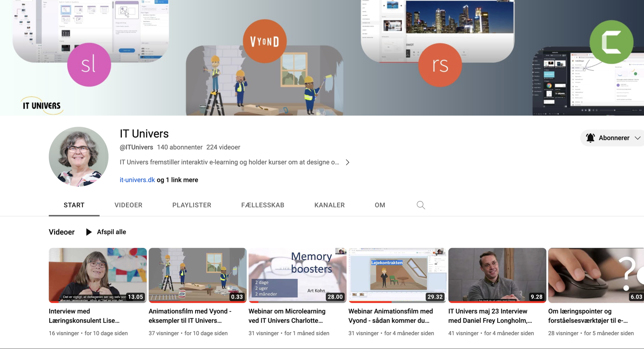Expand the Abonnerer dropdown chevron
This screenshot has width=644, height=349.
coord(638,138)
